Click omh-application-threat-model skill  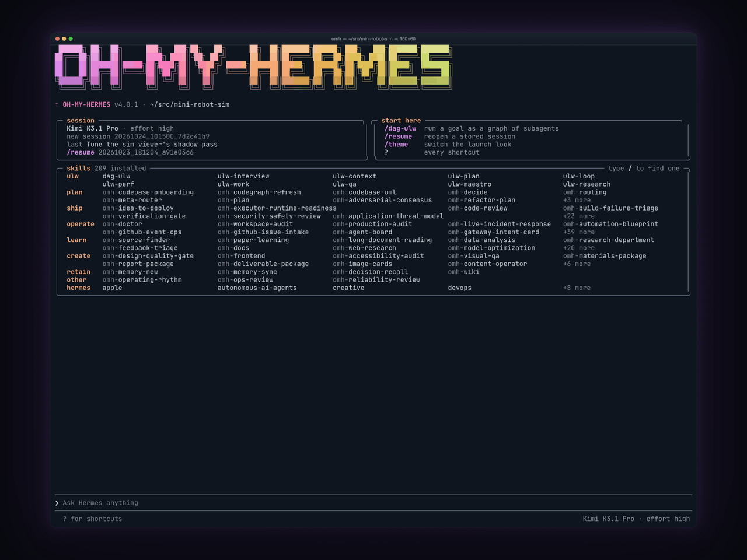pos(388,216)
